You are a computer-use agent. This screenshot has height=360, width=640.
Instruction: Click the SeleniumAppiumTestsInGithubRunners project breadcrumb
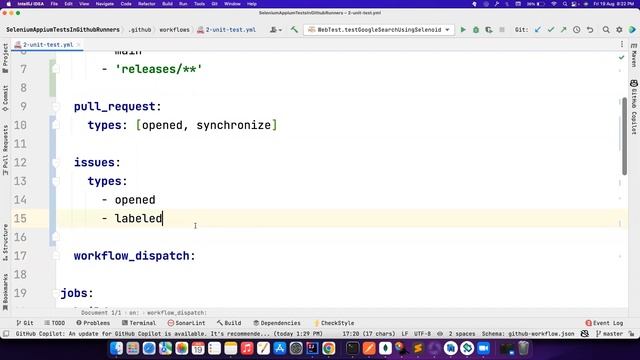tap(63, 30)
